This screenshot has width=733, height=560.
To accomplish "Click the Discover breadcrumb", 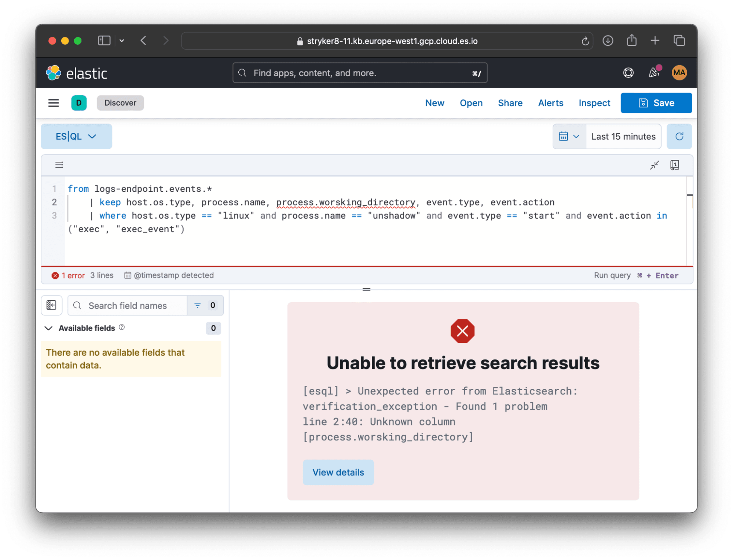I will [x=120, y=103].
